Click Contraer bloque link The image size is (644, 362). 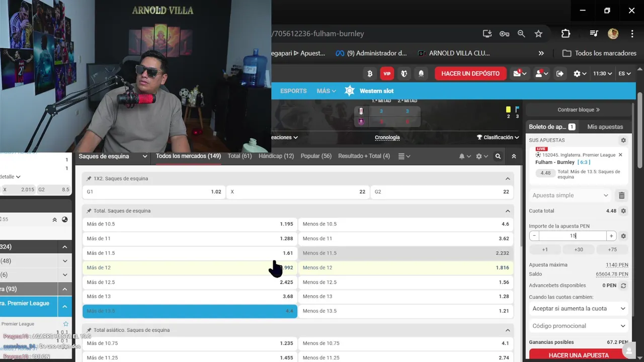[x=579, y=110]
